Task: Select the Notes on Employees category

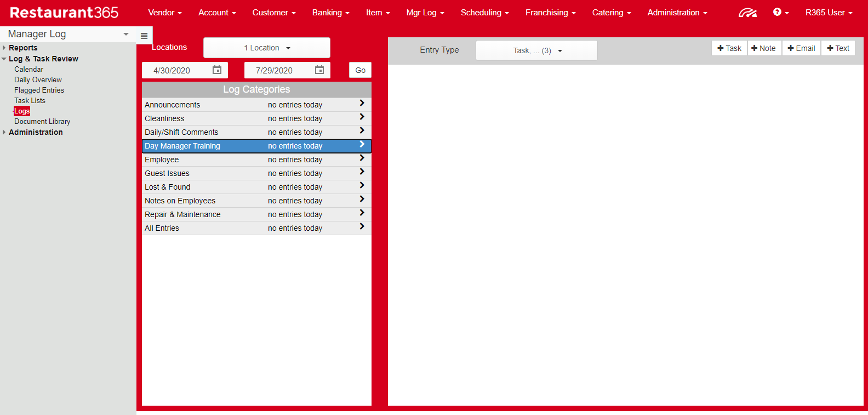Action: coord(256,201)
